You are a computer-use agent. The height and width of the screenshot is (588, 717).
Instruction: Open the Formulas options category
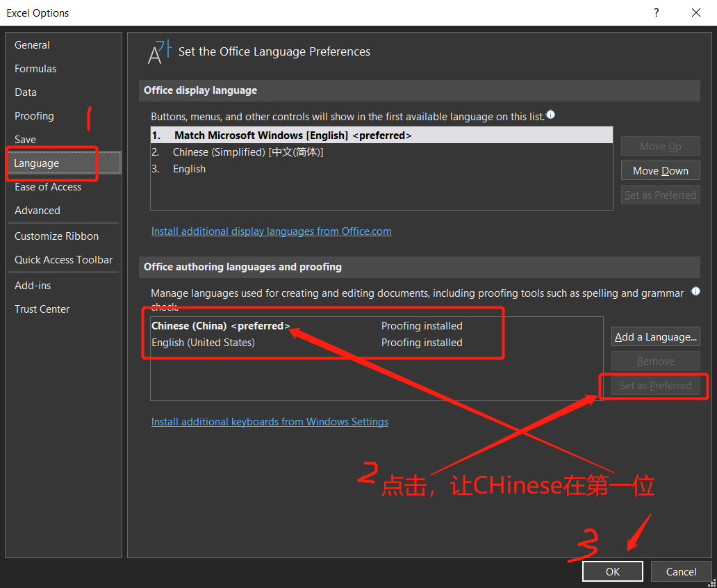click(64, 69)
